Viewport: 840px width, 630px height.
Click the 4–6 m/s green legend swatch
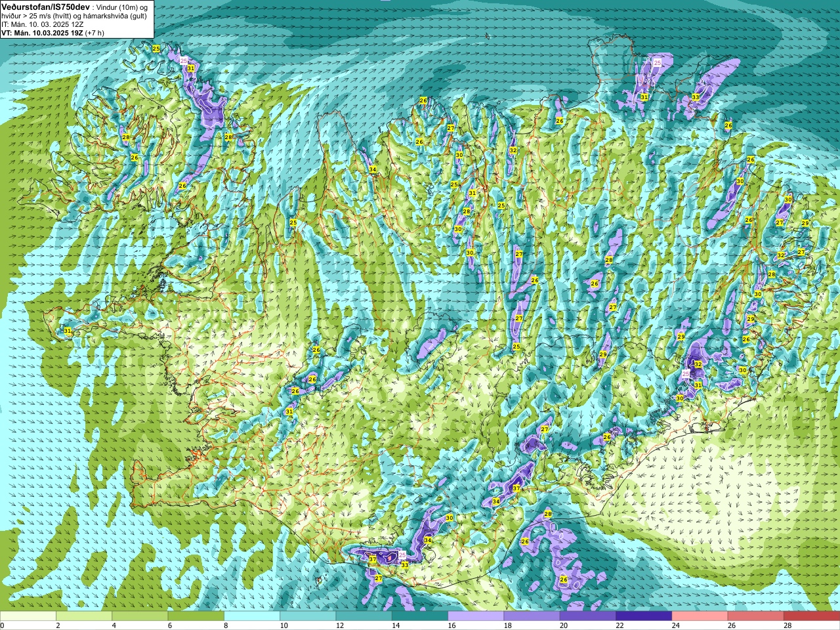coord(140,616)
